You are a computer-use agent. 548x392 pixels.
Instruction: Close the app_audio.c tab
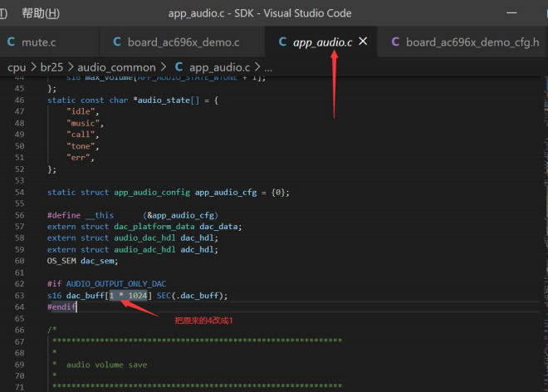363,42
